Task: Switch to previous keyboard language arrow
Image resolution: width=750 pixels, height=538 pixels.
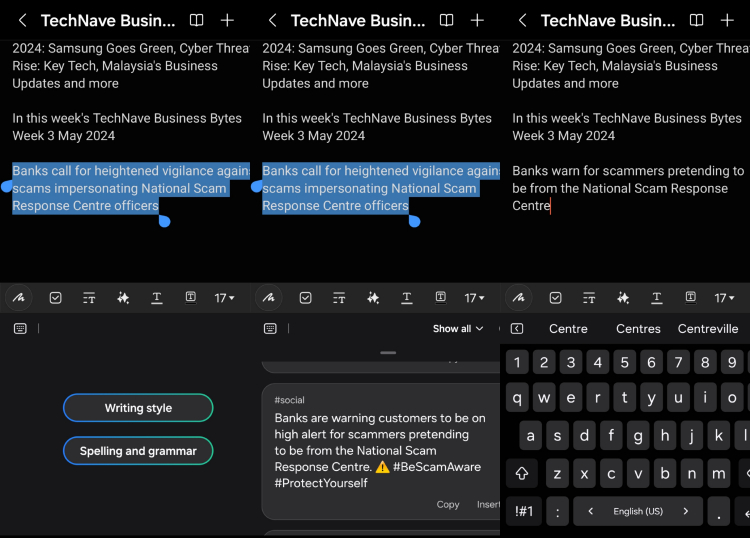Action: click(x=591, y=511)
